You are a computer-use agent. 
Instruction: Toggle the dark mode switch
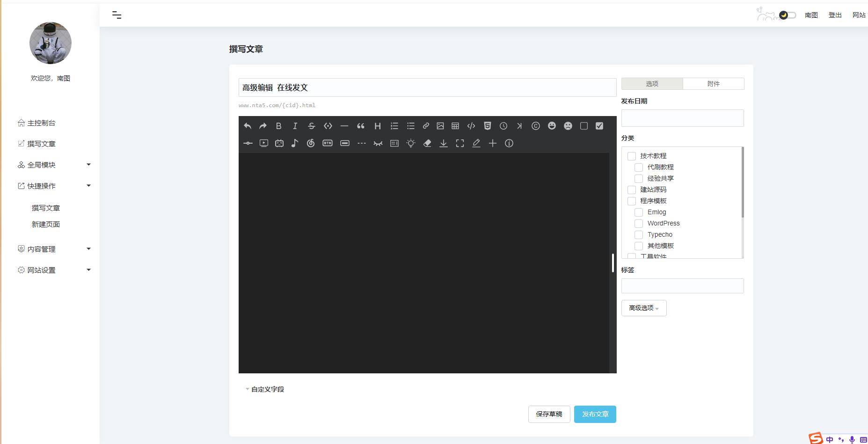click(788, 15)
